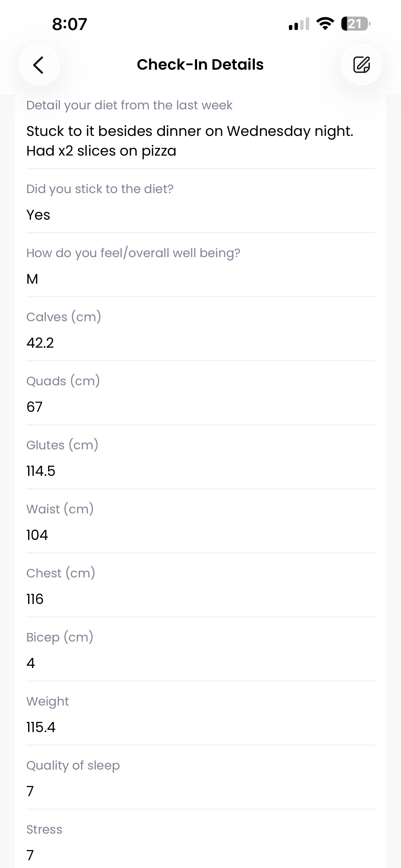The width and height of the screenshot is (401, 868).
Task: Tap the 8:07 clock in status bar
Action: pyautogui.click(x=70, y=24)
